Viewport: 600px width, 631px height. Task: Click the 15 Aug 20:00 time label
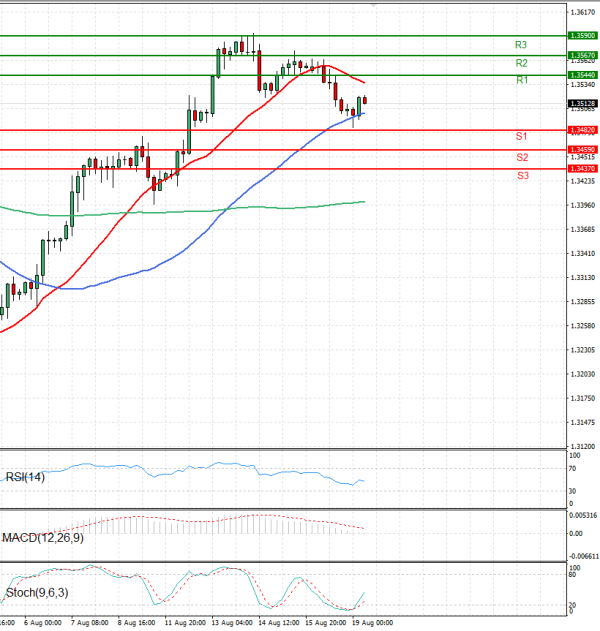click(326, 623)
